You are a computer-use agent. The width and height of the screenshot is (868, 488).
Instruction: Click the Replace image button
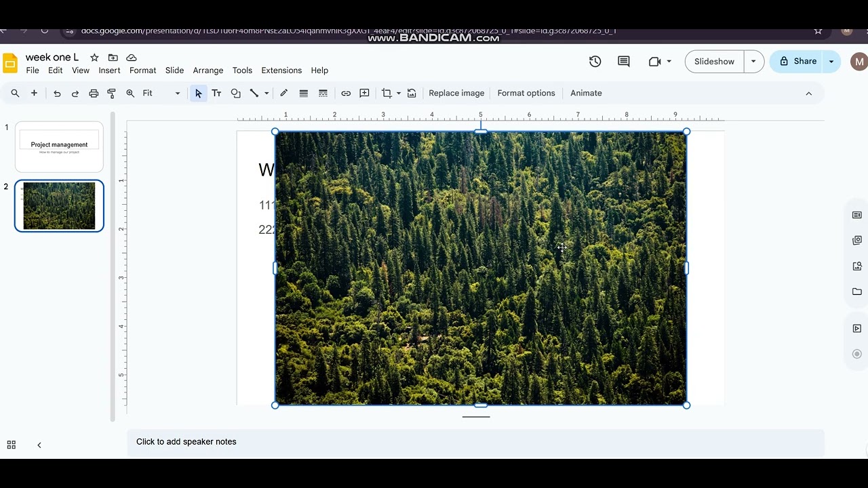[456, 94]
